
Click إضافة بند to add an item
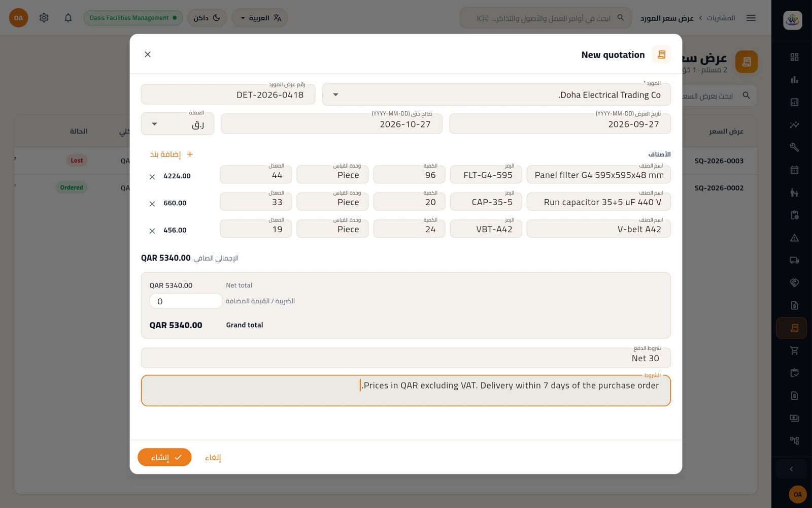172,154
